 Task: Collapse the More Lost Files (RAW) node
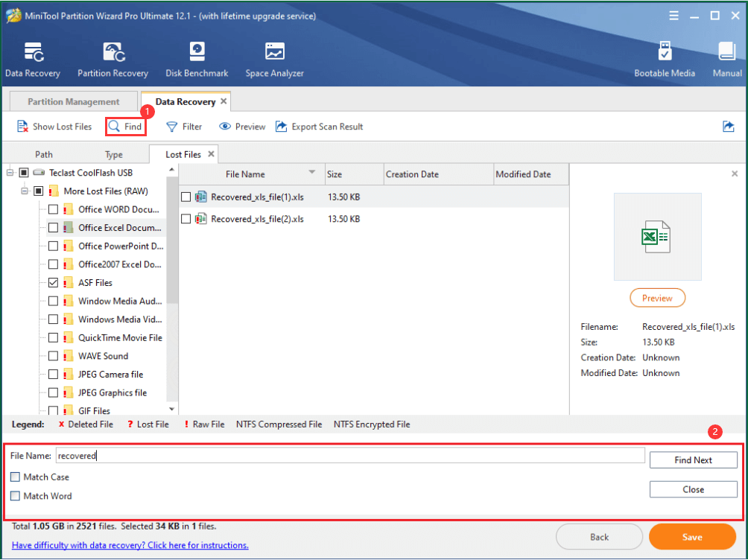click(x=25, y=191)
